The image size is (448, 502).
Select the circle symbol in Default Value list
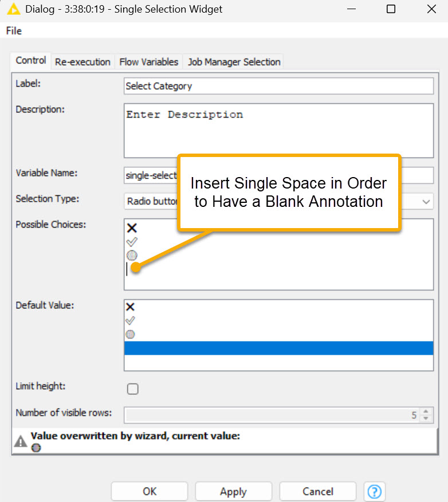coord(131,334)
